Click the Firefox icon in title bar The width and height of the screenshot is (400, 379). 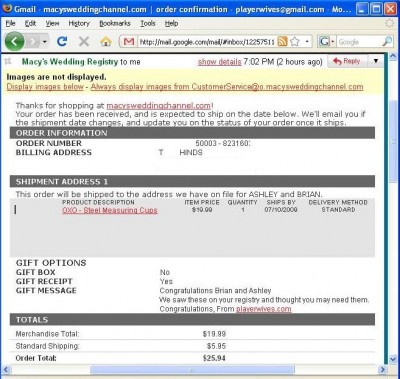point(7,8)
